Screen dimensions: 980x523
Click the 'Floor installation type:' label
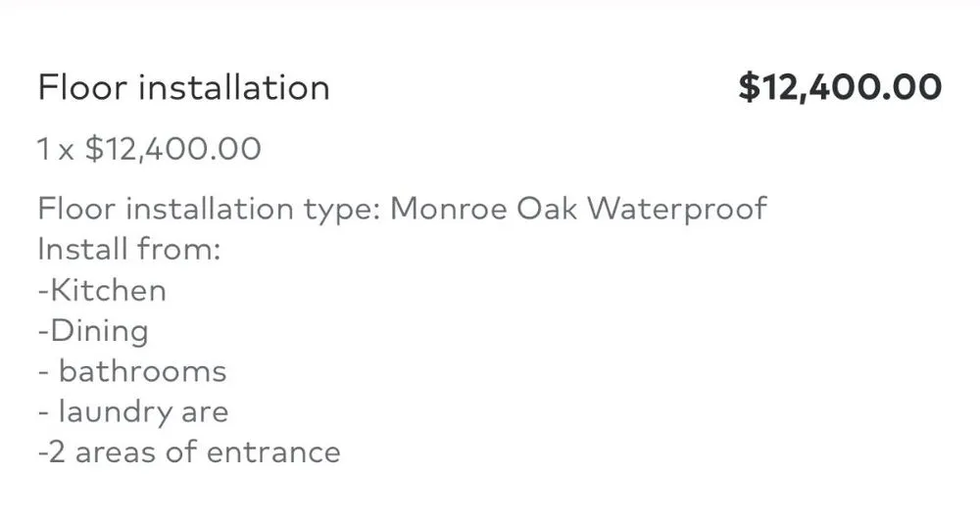point(209,209)
